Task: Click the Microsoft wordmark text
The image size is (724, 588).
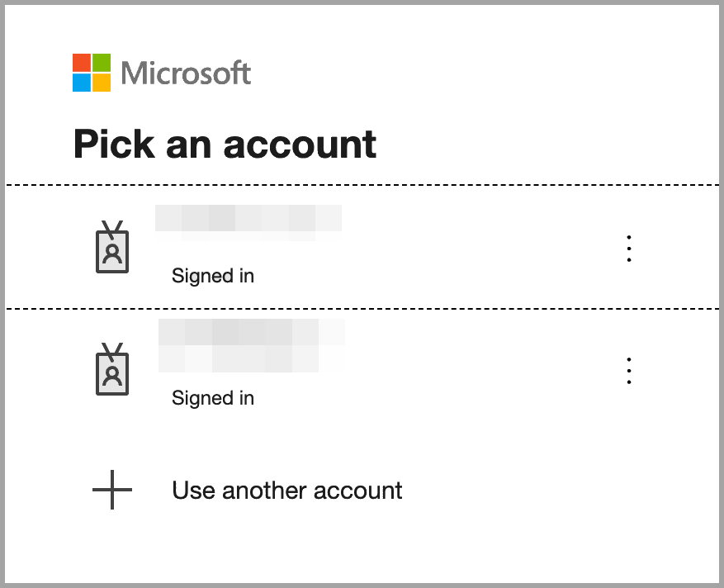Action: [186, 73]
